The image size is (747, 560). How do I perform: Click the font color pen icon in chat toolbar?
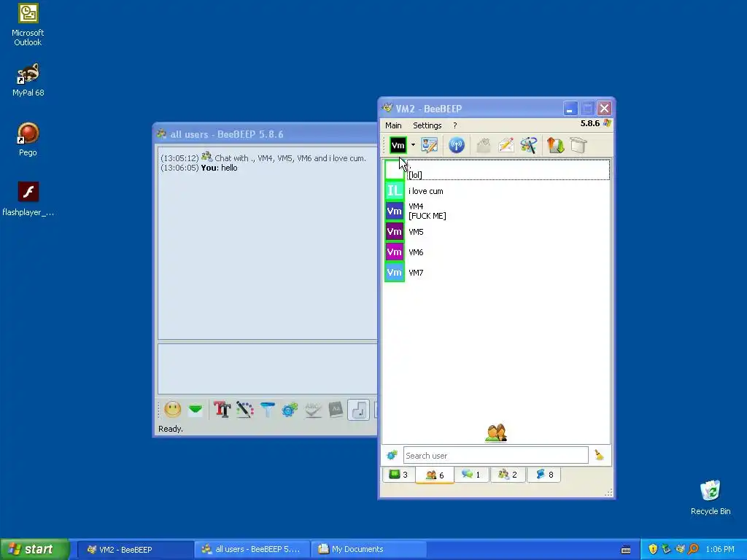(x=245, y=410)
